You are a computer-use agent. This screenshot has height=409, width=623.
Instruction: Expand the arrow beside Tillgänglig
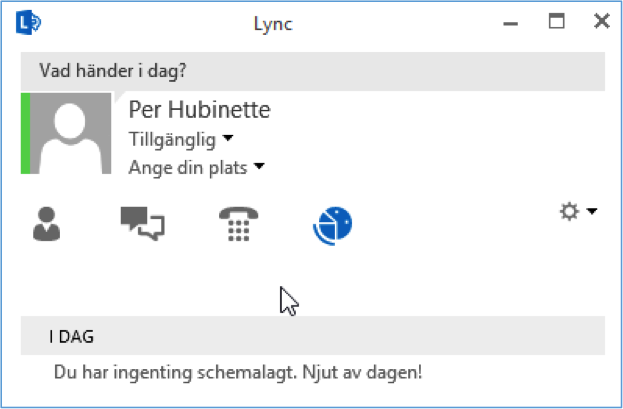point(228,138)
